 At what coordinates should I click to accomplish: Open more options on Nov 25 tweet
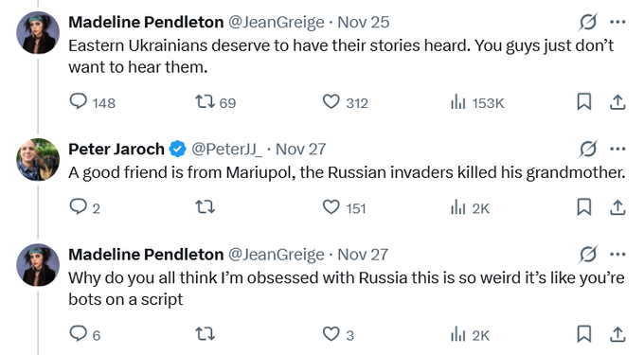pos(617,22)
